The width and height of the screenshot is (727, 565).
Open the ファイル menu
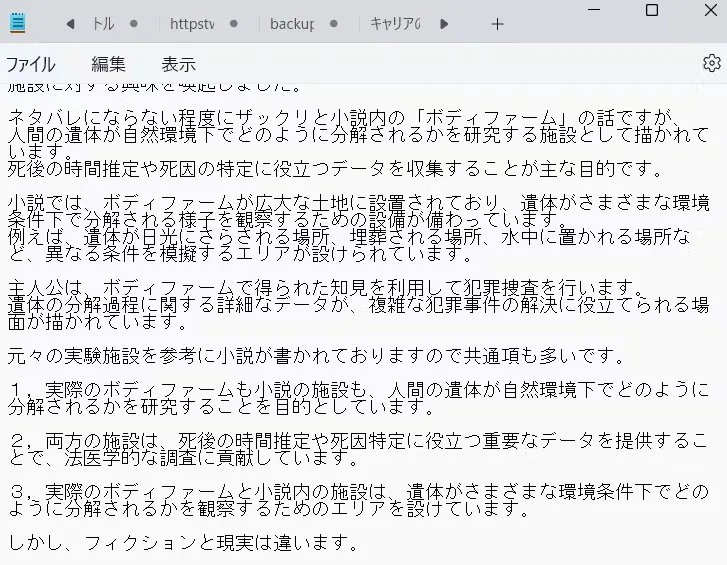pyautogui.click(x=31, y=64)
